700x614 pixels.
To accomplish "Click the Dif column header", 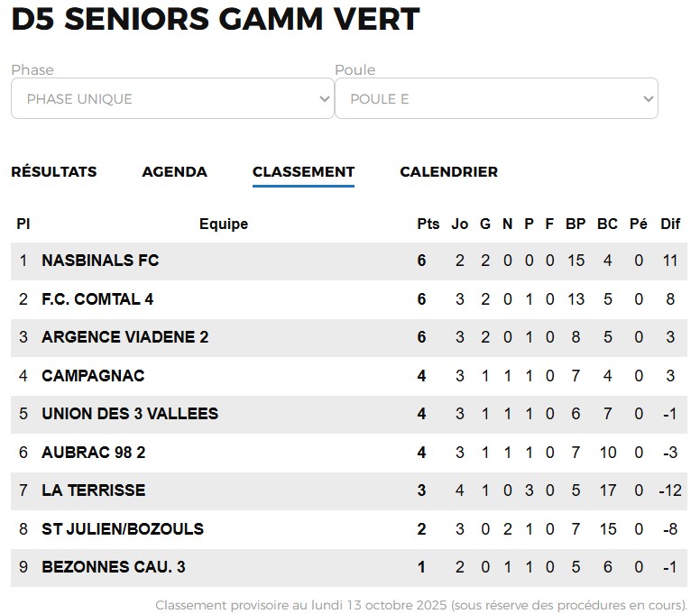I will [x=670, y=224].
